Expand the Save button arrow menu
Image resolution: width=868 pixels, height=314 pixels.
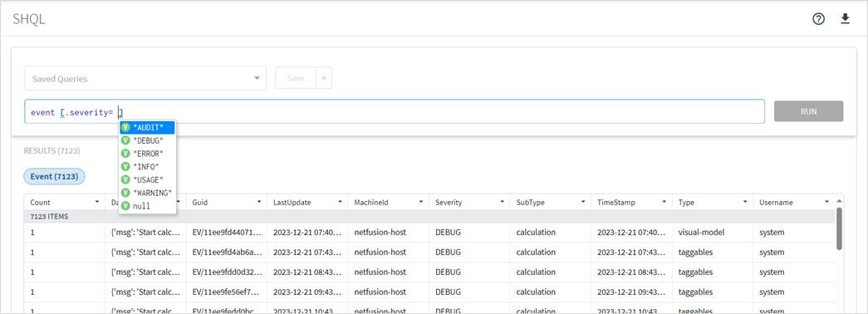[x=324, y=78]
